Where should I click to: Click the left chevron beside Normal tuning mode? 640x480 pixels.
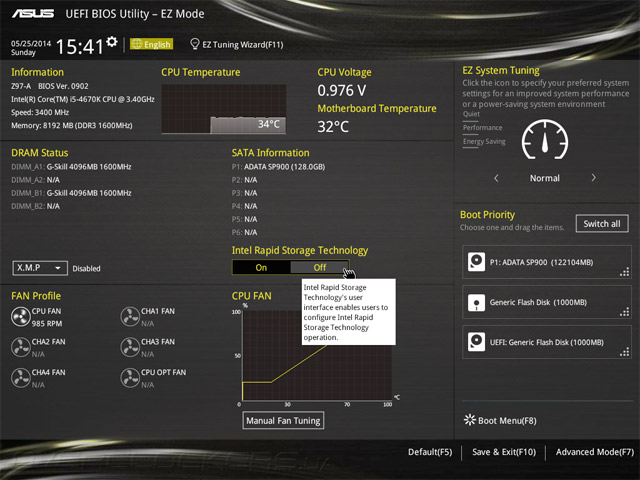(496, 178)
